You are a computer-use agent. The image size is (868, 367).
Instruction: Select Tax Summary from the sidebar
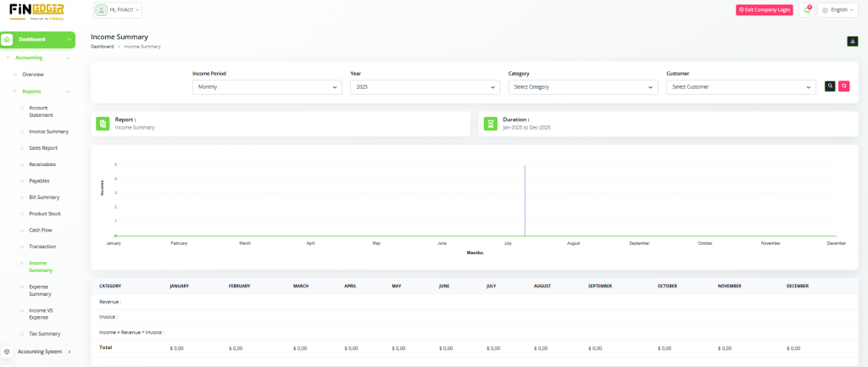tap(44, 334)
